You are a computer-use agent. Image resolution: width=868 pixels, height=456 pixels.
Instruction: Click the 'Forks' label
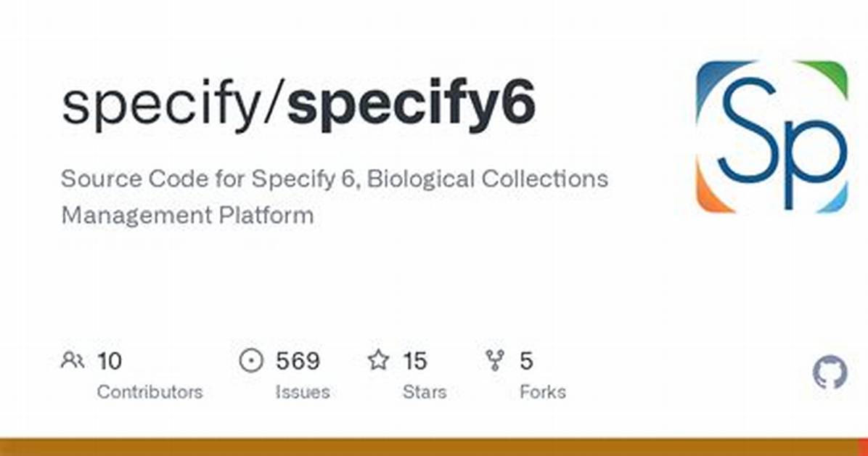click(x=543, y=392)
